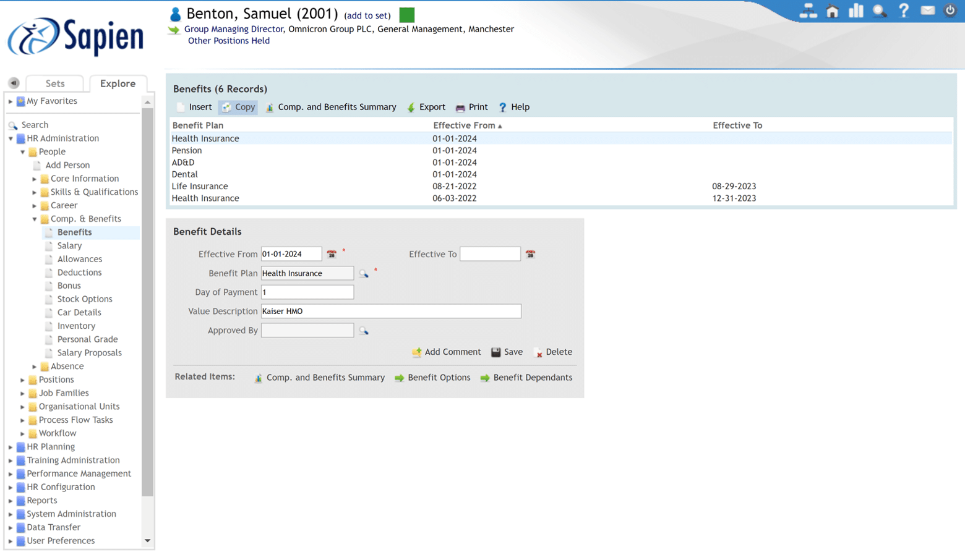Open Other Positions Held link
Image resolution: width=965 pixels, height=560 pixels.
pyautogui.click(x=228, y=40)
